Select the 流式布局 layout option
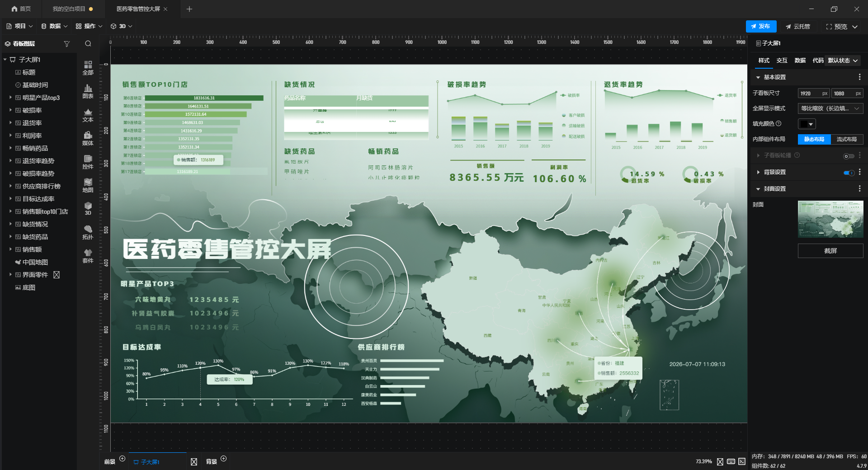This screenshot has height=470, width=868. [847, 139]
